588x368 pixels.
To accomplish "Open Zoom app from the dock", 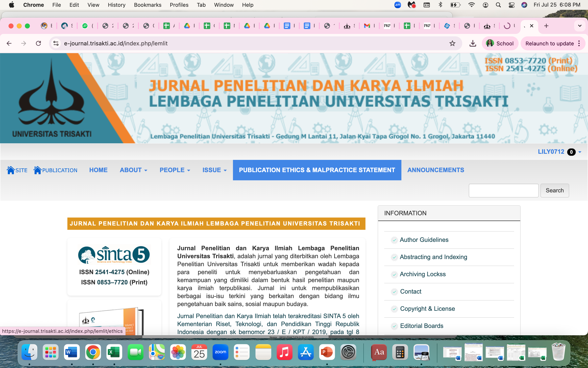I will (220, 352).
